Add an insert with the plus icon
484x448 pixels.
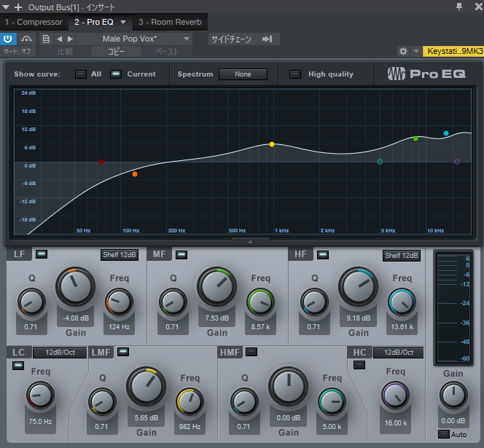click(x=18, y=7)
